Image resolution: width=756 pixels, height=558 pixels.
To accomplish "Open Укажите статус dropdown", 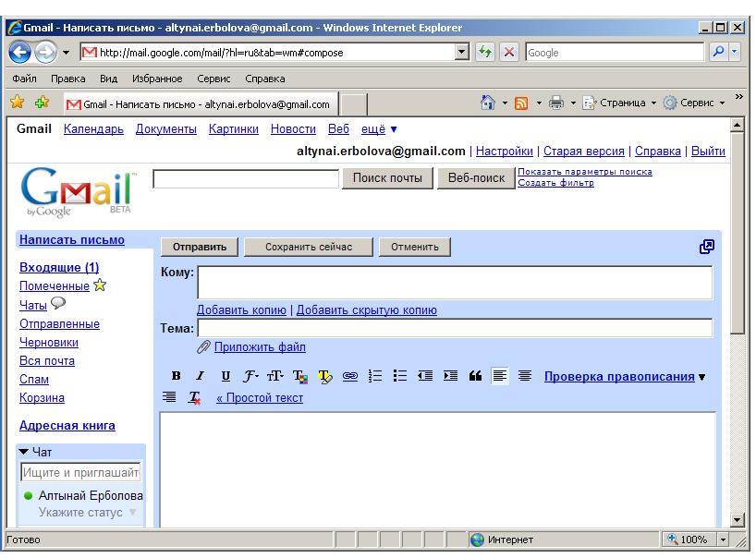I will tap(132, 512).
